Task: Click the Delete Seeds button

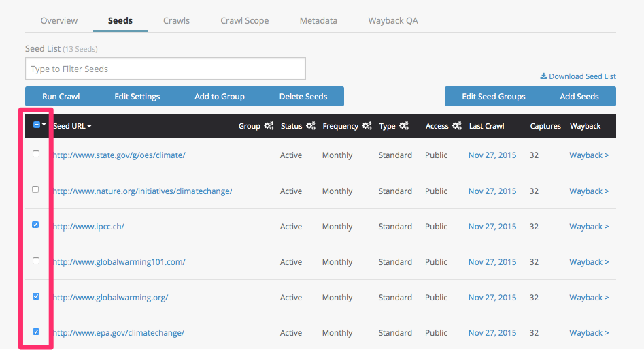Action: point(303,97)
